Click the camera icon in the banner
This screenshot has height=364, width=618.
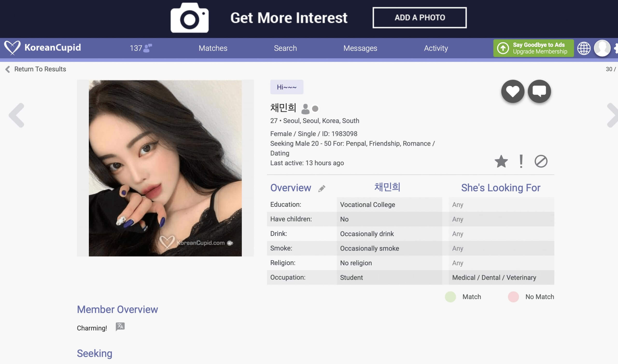(190, 18)
